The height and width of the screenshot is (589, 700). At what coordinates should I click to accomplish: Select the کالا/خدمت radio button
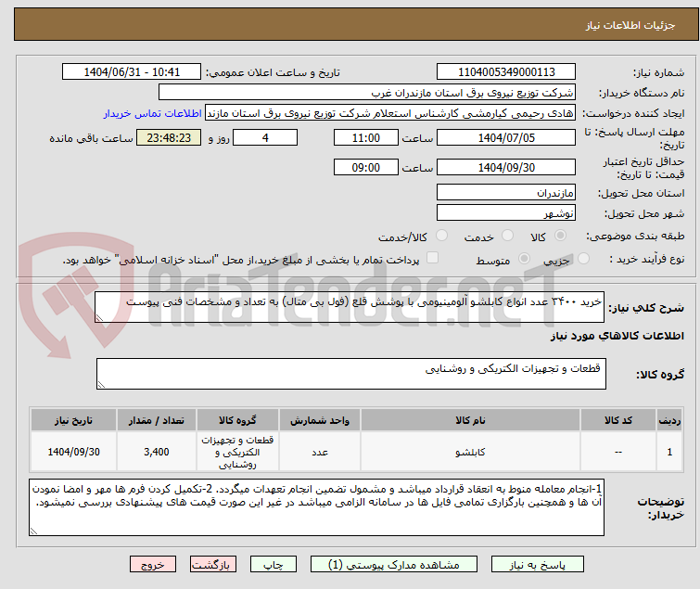tap(441, 236)
